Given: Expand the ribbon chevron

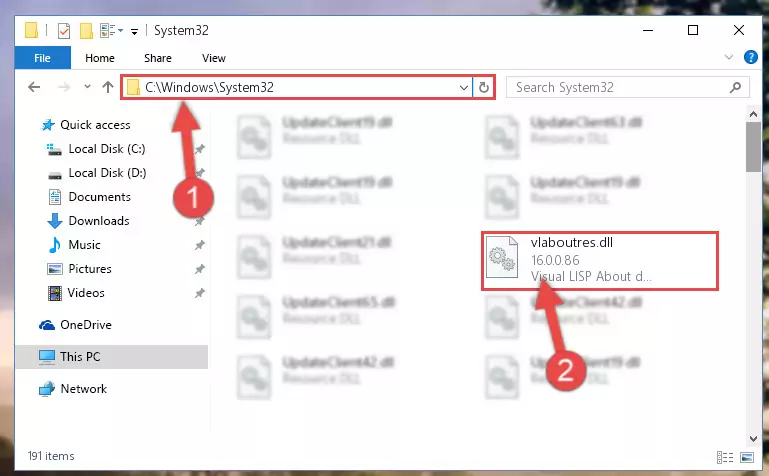Looking at the screenshot, I should [729, 57].
